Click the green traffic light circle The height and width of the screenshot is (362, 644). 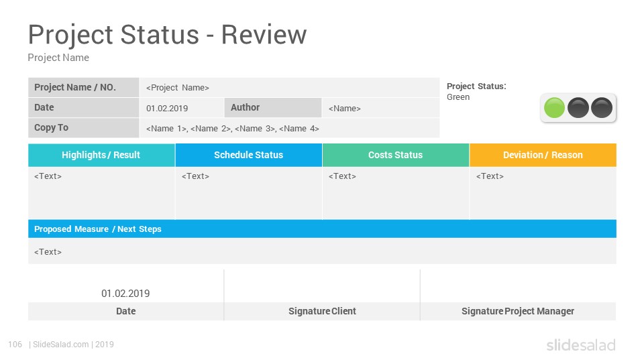pos(554,108)
